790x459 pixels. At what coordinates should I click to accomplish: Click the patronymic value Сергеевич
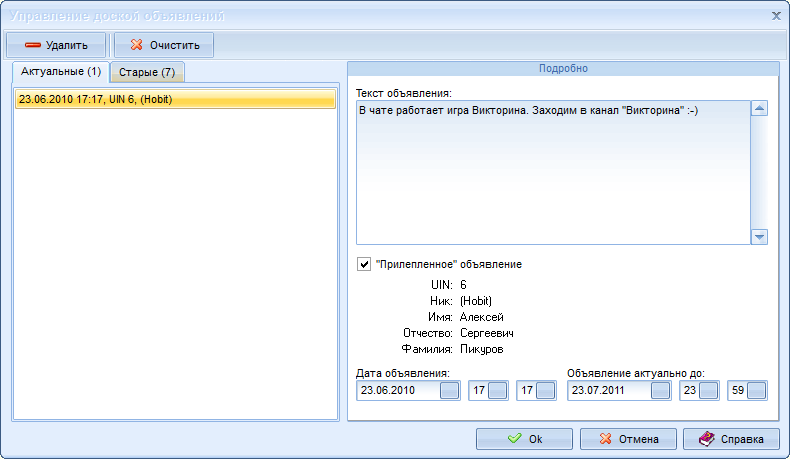[487, 333]
